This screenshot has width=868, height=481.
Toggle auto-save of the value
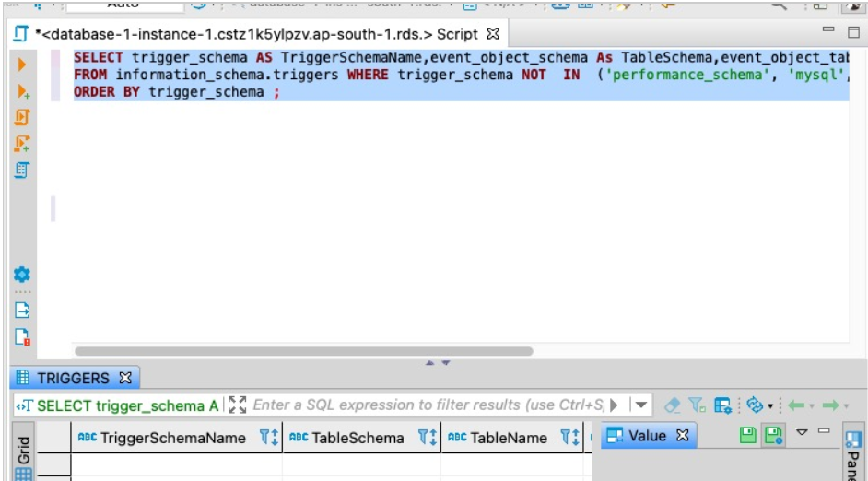(x=773, y=435)
